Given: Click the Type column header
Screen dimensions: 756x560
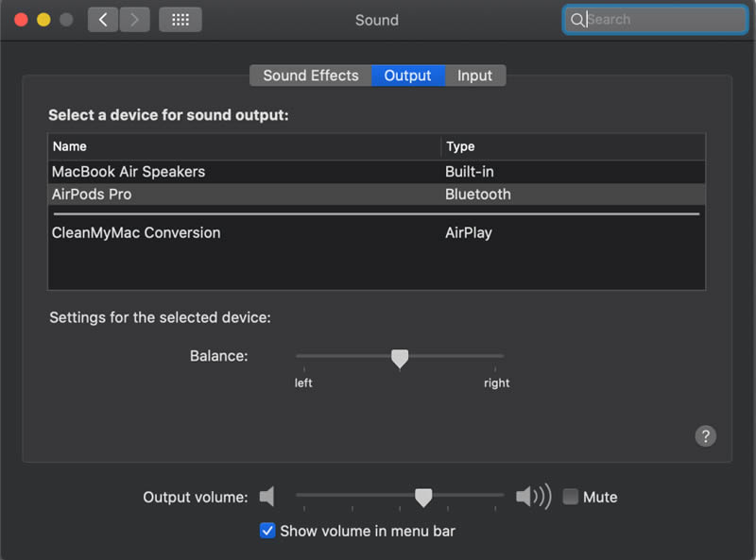Looking at the screenshot, I should (x=574, y=146).
